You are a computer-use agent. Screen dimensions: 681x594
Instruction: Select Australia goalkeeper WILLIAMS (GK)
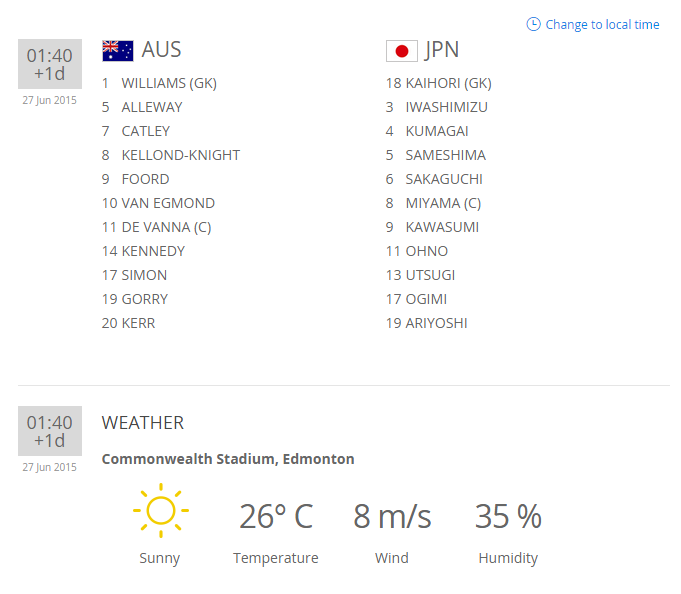[168, 83]
